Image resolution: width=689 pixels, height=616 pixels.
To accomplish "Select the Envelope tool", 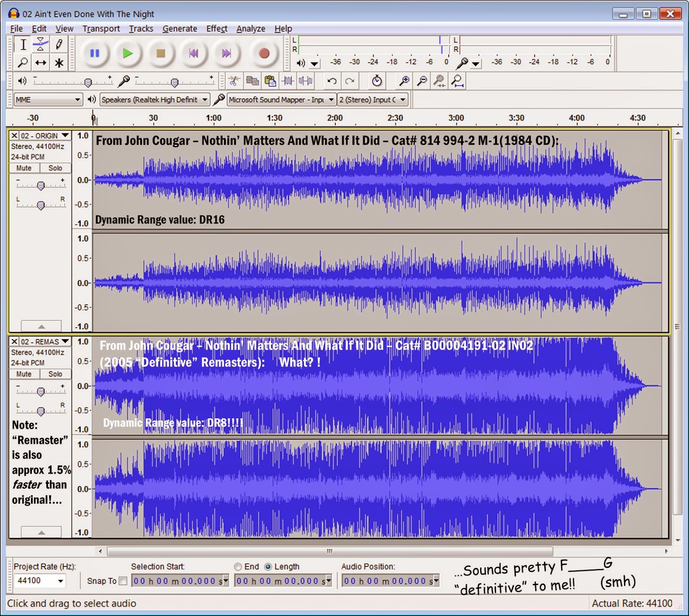I will [x=41, y=44].
